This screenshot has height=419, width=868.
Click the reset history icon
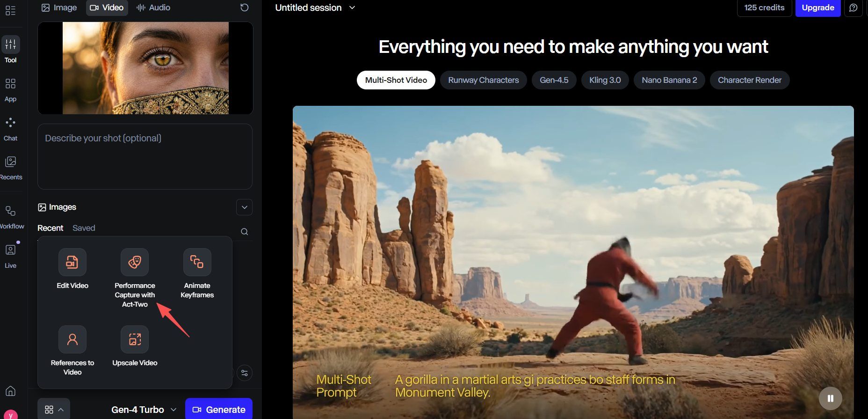pos(244,7)
